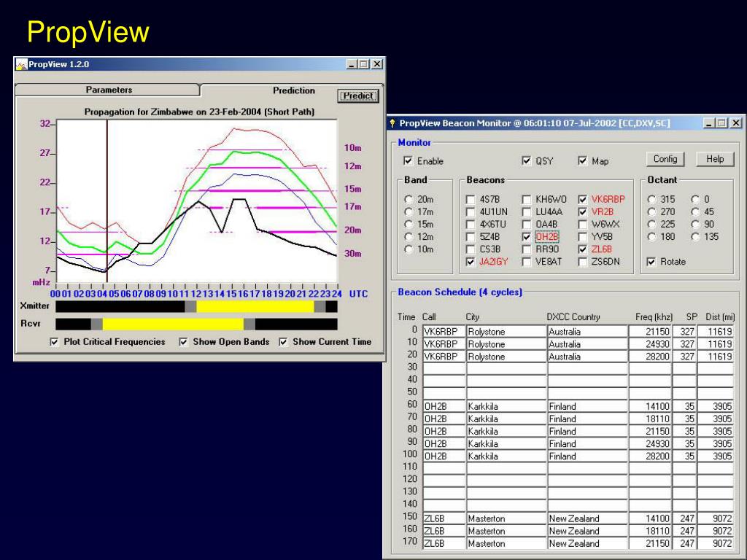Select octant 90 radio button
The image size is (747, 560).
695,225
